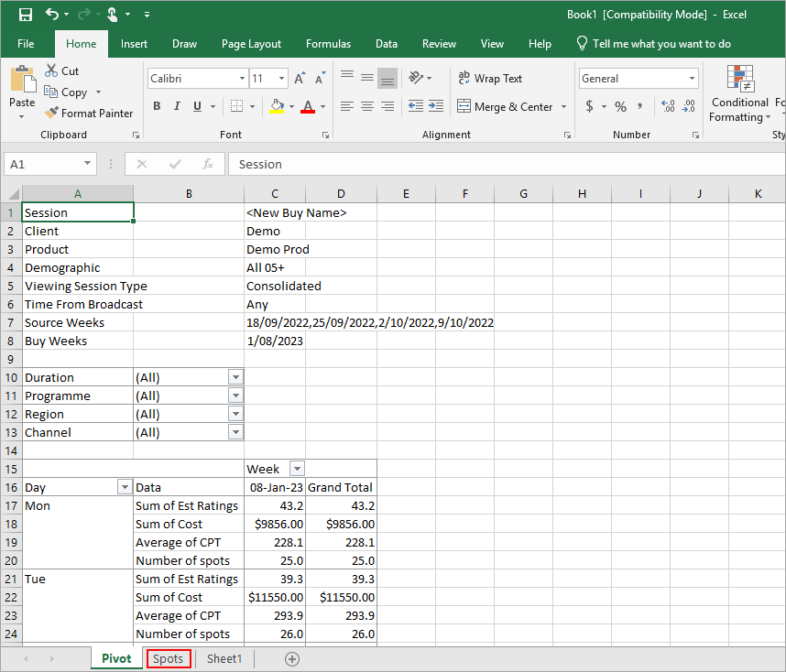The image size is (786, 672).
Task: Expand the Name Box dropdown arrow
Action: (87, 164)
